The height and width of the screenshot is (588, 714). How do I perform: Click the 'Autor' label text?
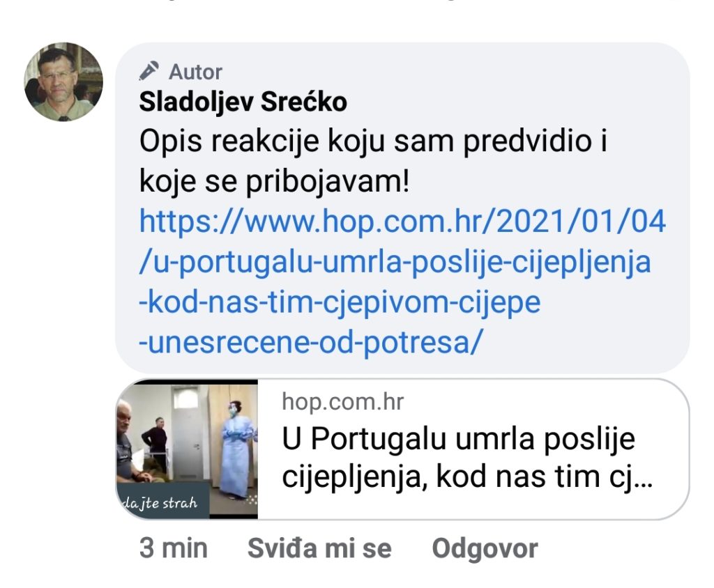[195, 72]
